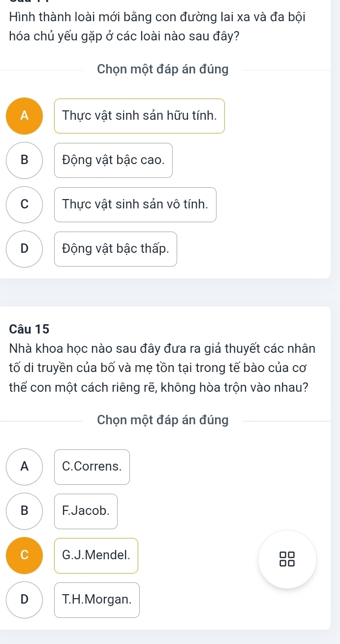Choose circle C beside Thực vật sinh sản vô tính
This screenshot has height=644, width=340.
25,204
